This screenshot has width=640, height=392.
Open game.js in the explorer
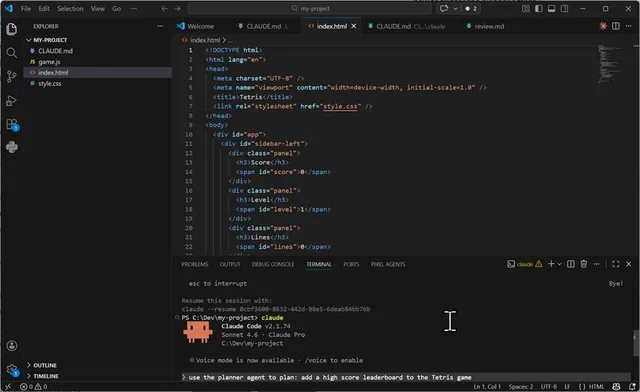(98, 62)
